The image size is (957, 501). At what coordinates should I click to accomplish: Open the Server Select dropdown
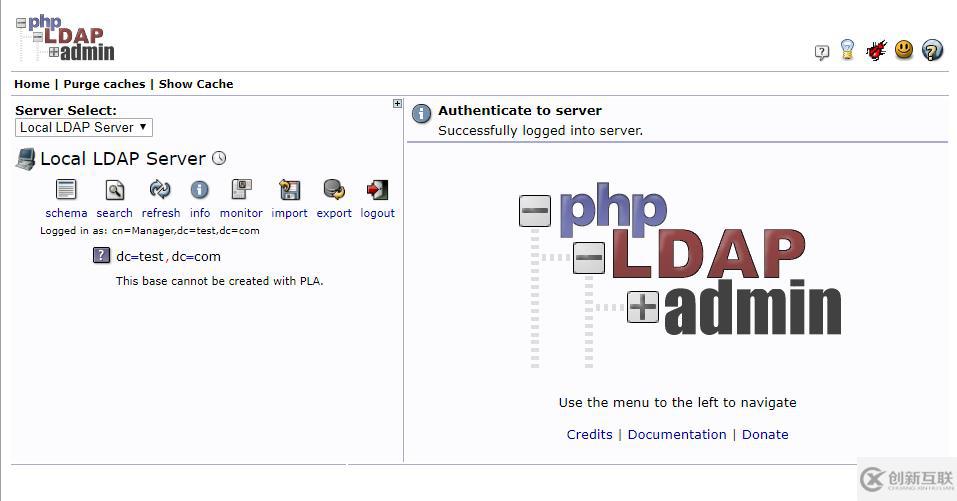84,128
